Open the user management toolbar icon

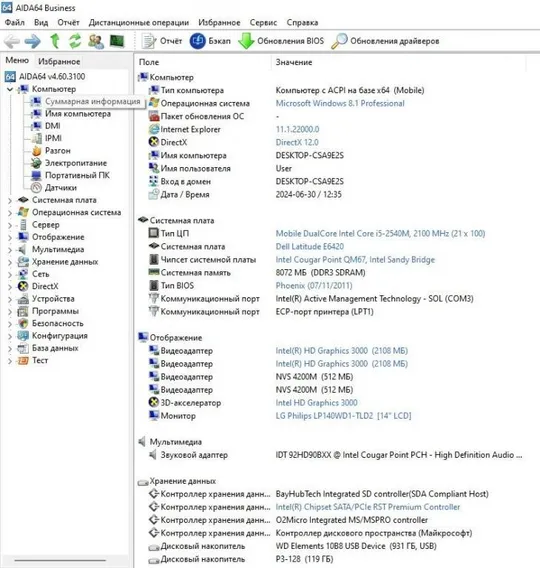coord(96,41)
